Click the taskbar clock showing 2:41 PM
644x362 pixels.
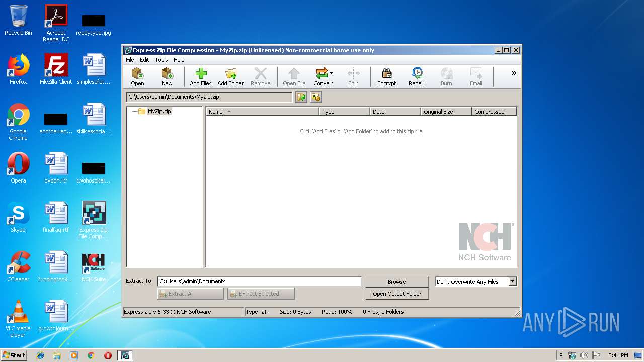618,355
